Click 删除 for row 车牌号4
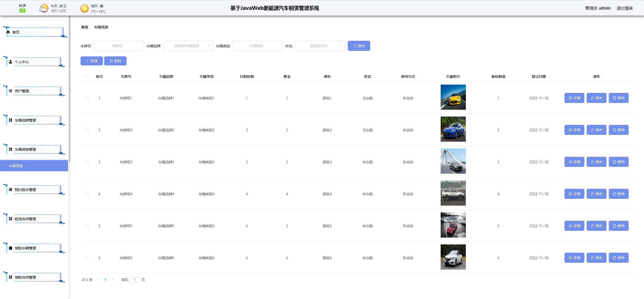The image size is (644, 299). [619, 194]
